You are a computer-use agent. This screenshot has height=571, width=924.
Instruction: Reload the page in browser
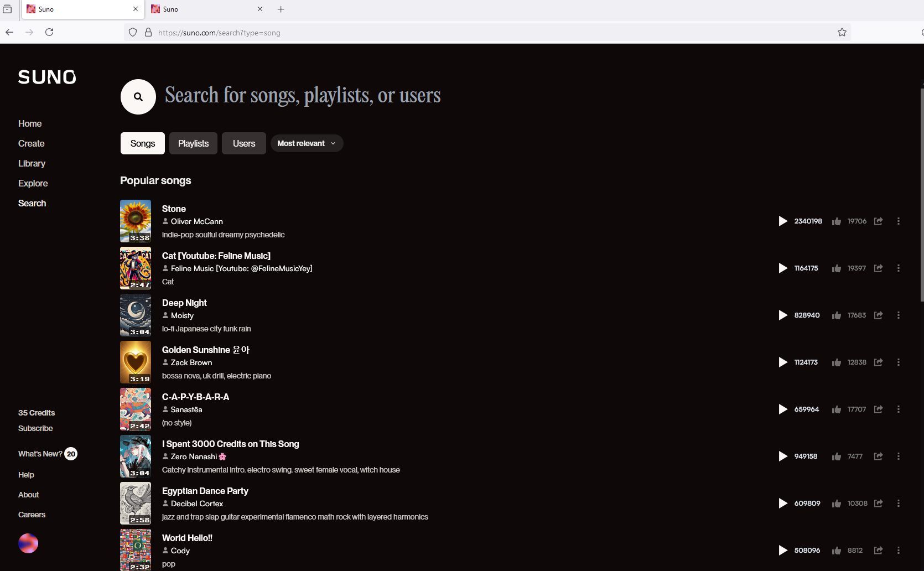(x=49, y=32)
